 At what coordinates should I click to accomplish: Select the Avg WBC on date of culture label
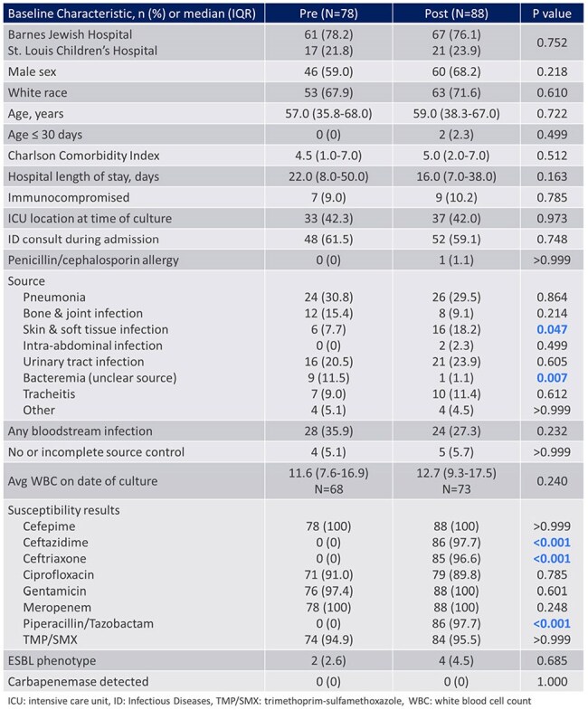(x=83, y=481)
